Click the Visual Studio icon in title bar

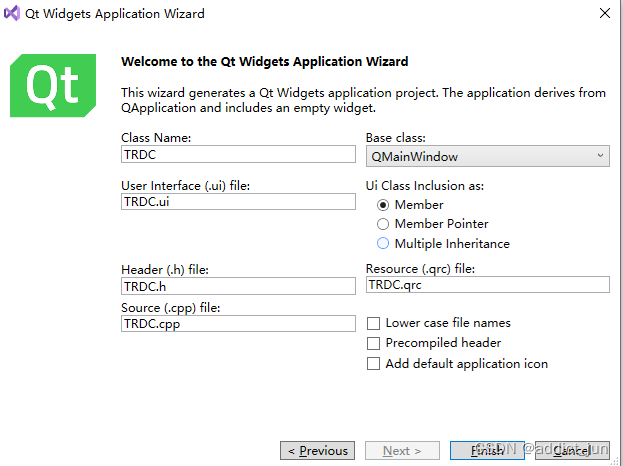pos(12,14)
